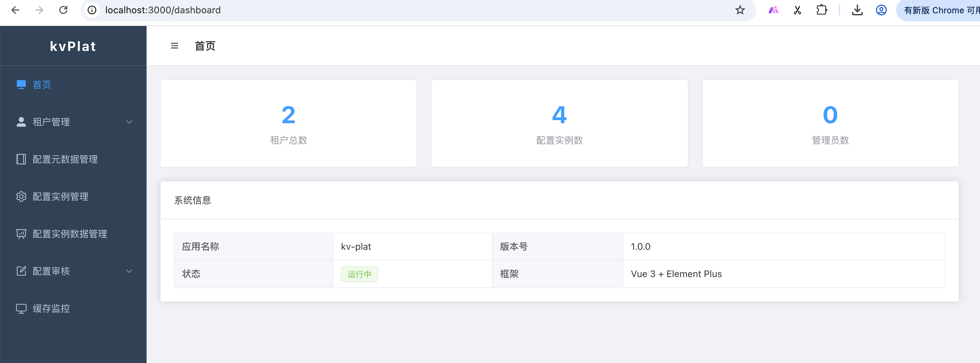Click the kvPlat logo title
Viewport: 980px width, 363px height.
click(x=73, y=46)
